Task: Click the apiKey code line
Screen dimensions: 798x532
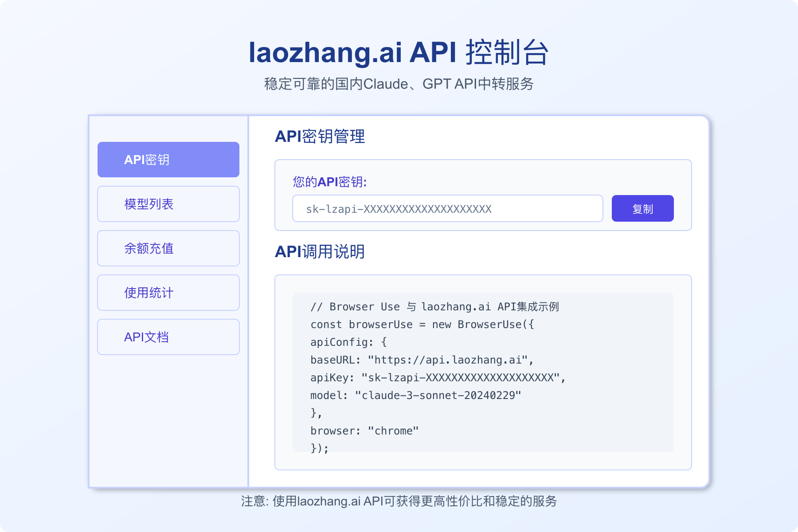Action: pyautogui.click(x=438, y=378)
